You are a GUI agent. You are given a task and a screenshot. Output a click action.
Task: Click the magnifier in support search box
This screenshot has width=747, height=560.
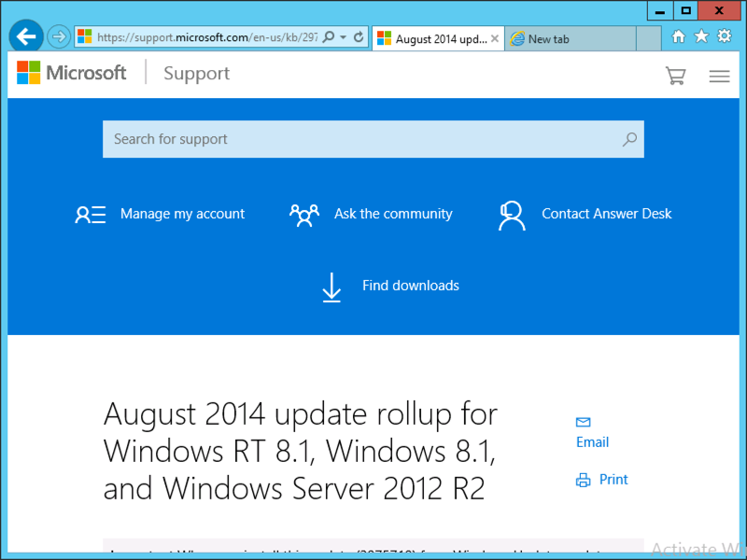629,139
